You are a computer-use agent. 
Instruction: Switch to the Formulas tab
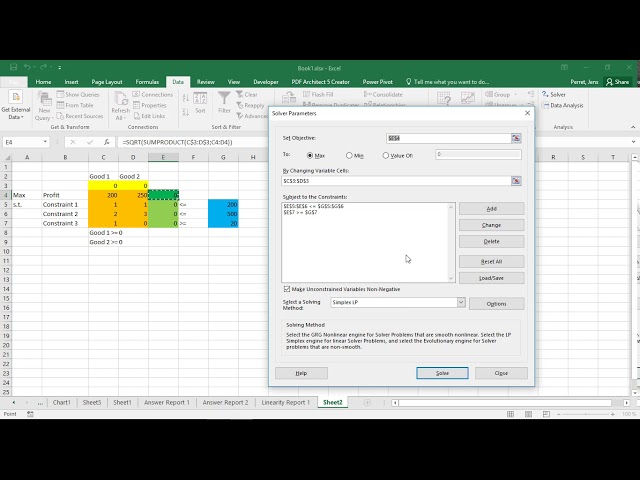[147, 82]
